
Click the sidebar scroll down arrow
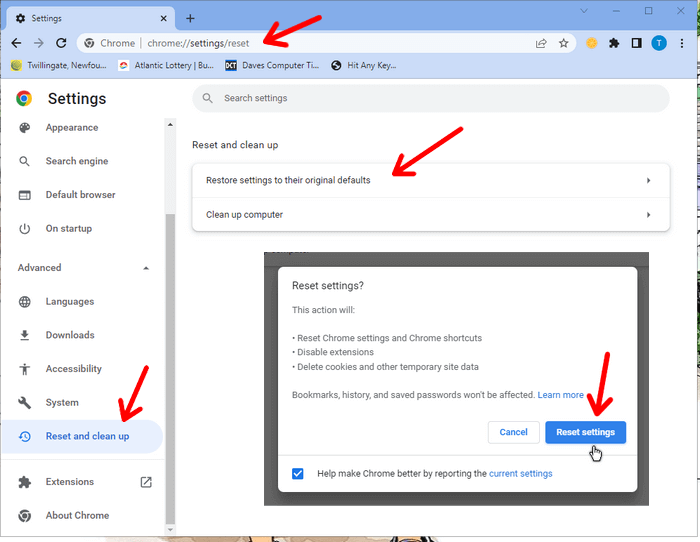(170, 530)
